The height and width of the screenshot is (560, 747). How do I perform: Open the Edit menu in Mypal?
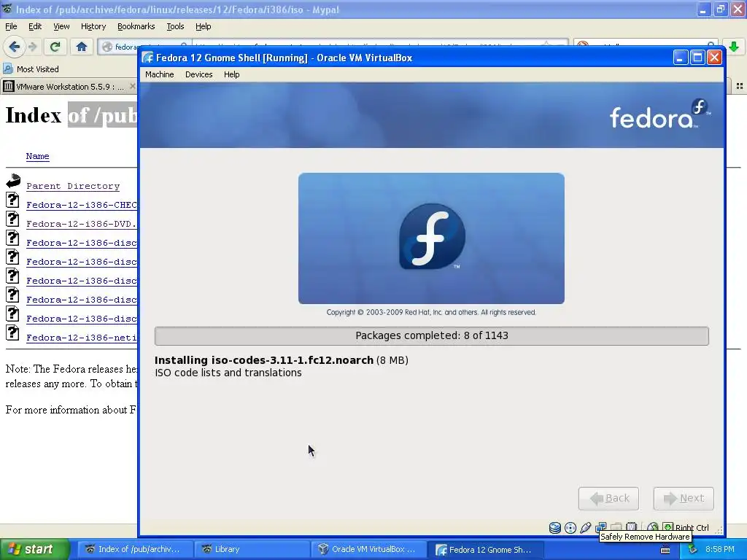35,26
